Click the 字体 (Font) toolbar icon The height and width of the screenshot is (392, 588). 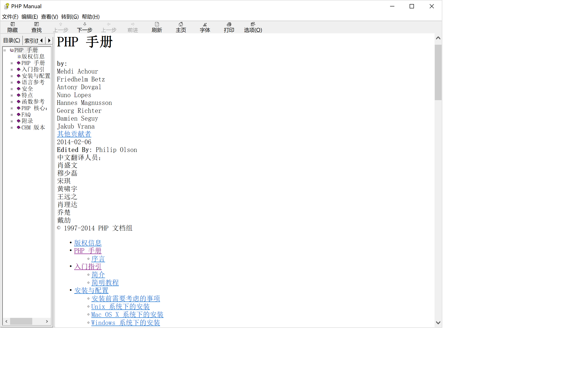(x=205, y=24)
